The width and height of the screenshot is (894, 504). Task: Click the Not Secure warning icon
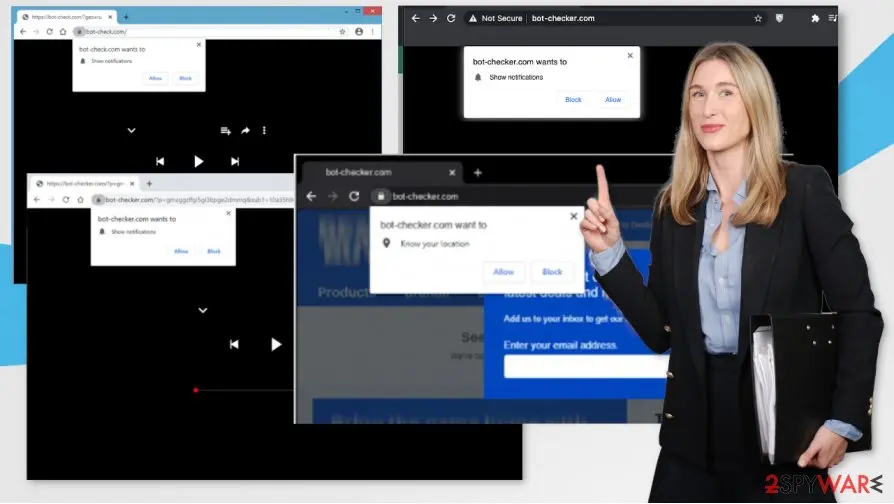pos(473,18)
